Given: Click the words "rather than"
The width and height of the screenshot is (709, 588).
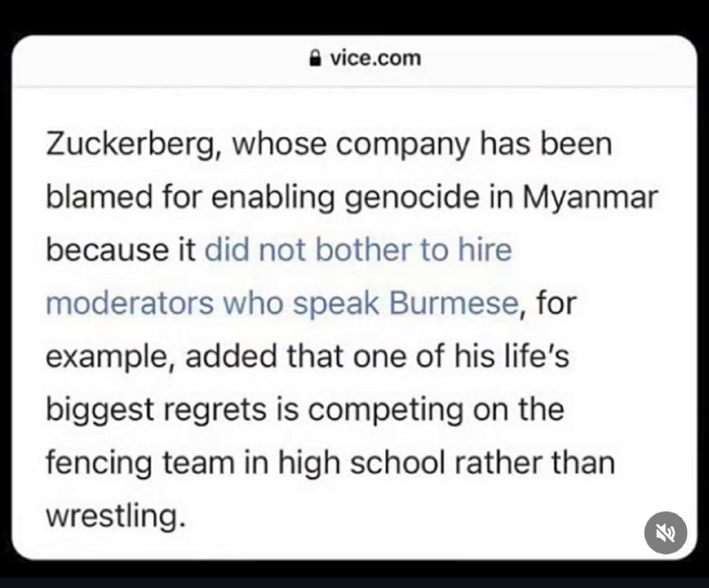Looking at the screenshot, I should pyautogui.click(x=535, y=463).
